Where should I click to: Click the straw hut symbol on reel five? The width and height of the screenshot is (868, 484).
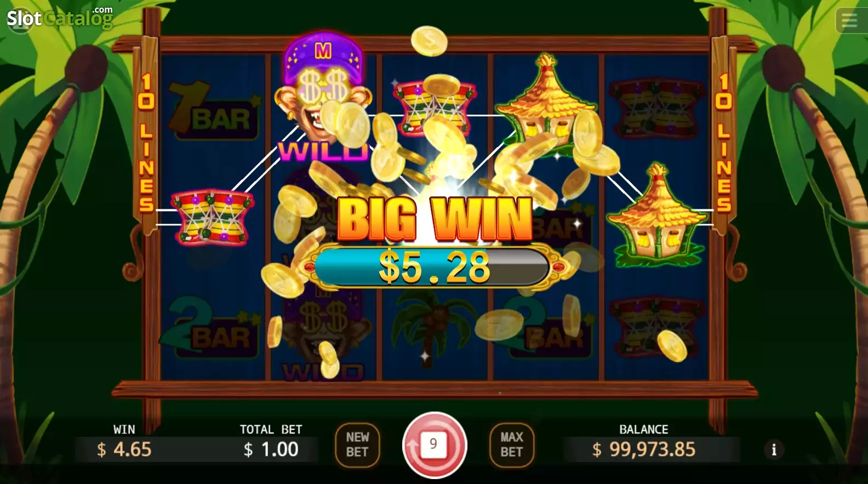click(656, 215)
